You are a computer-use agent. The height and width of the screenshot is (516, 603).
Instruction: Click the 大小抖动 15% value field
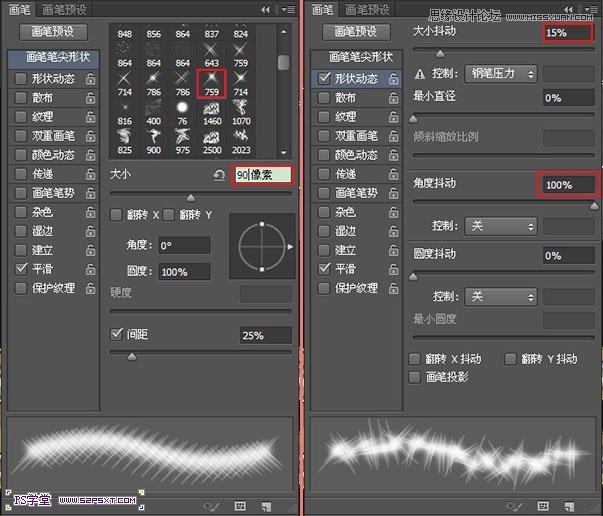pyautogui.click(x=568, y=33)
